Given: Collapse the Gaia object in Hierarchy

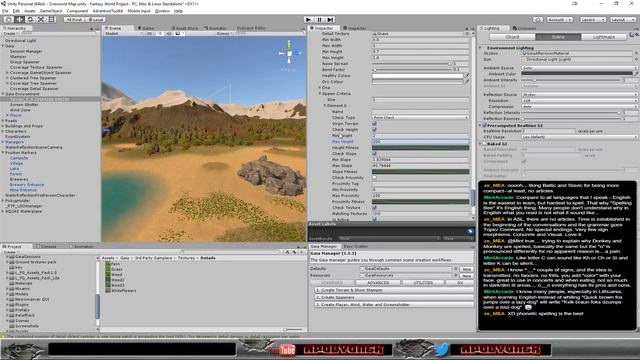Looking at the screenshot, I should pos(3,46).
